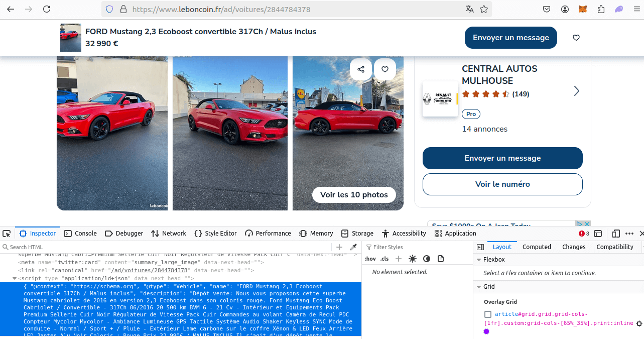Go forward using browser forward arrow
The height and width of the screenshot is (339, 644).
[x=29, y=9]
